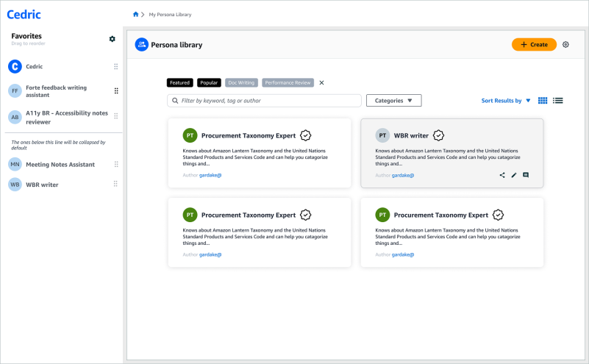
Task: Open author gardake@ link on WBR writer
Action: click(402, 175)
